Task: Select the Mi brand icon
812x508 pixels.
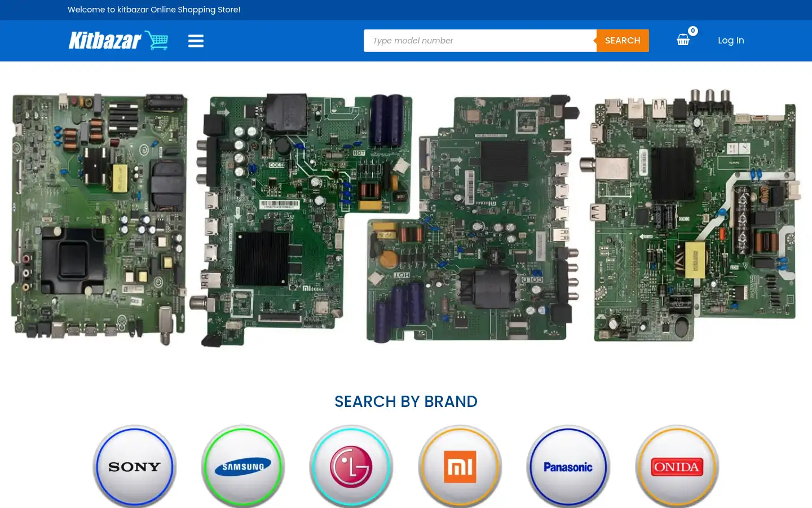Action: pos(460,467)
